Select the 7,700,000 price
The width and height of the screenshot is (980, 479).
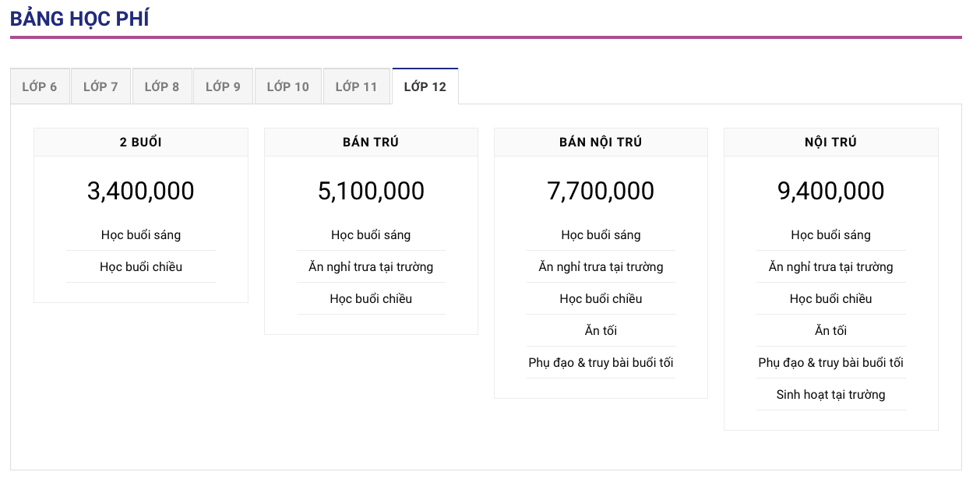click(x=601, y=191)
